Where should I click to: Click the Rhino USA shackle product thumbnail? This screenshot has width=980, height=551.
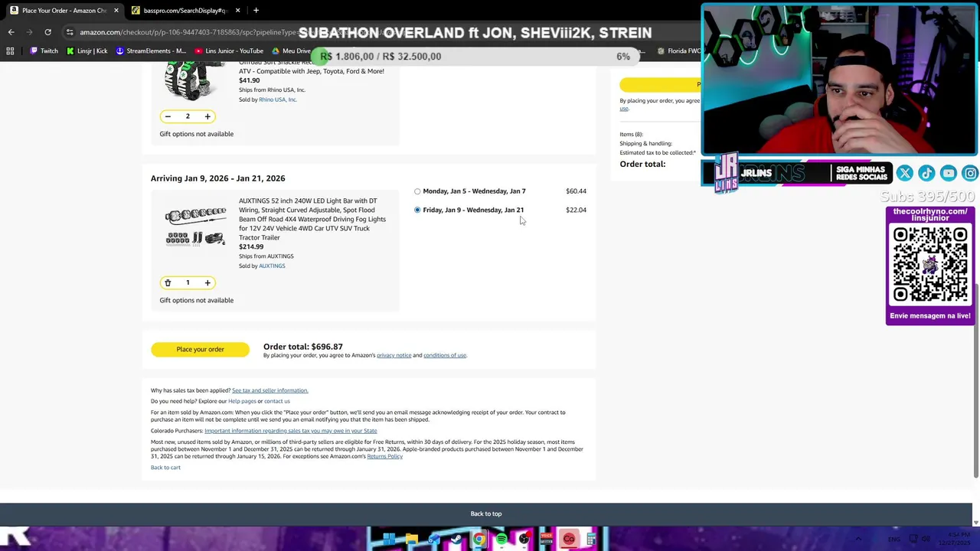(x=191, y=80)
